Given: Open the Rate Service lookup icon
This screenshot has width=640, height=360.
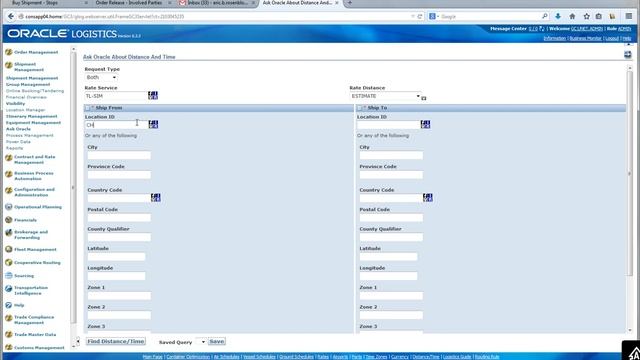Looking at the screenshot, I should click(x=153, y=96).
